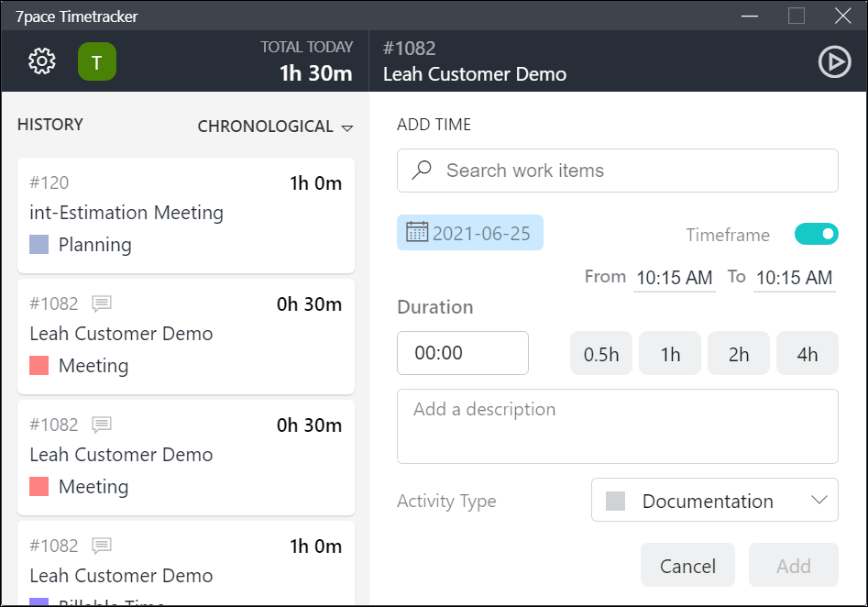The width and height of the screenshot is (868, 607).
Task: Click the #1082 header work item number
Action: (x=409, y=49)
